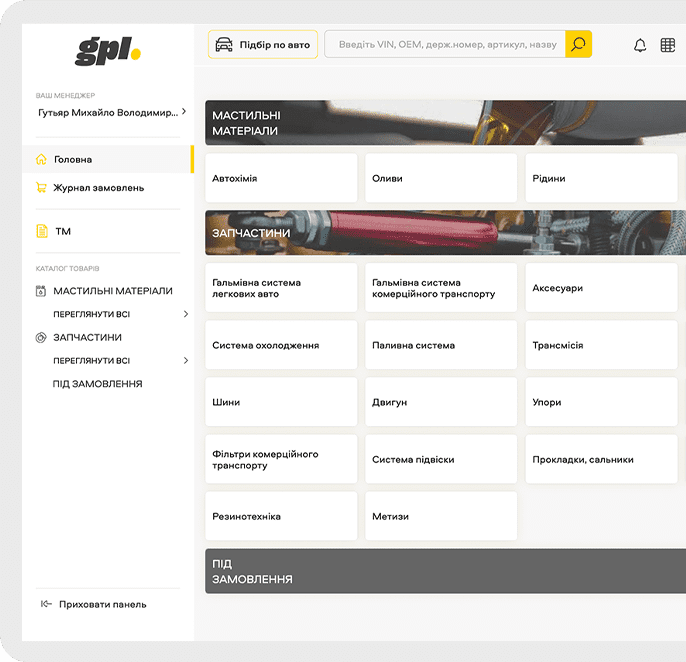
Task: Open Система охолодження category
Action: pos(281,345)
